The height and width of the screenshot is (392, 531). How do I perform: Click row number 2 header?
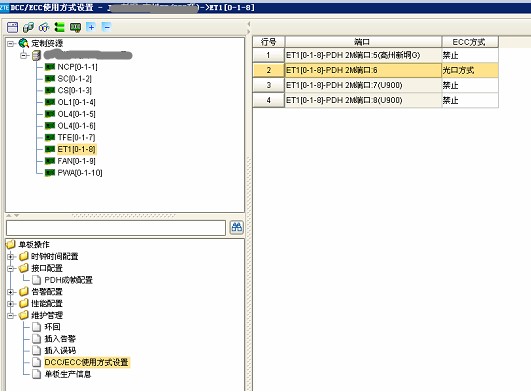[x=269, y=70]
